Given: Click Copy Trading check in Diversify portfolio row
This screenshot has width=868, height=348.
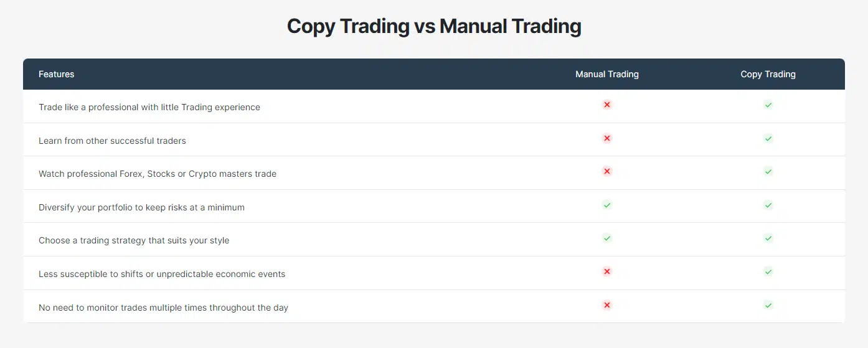Looking at the screenshot, I should pyautogui.click(x=768, y=205).
